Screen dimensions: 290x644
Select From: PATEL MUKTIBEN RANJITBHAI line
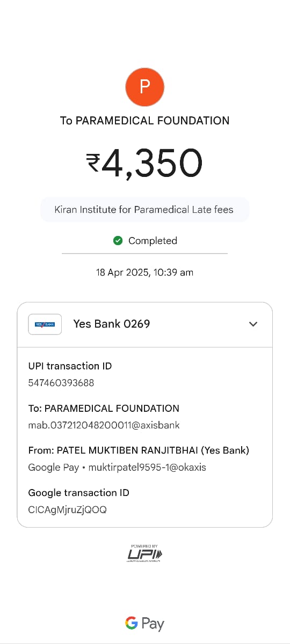coord(139,450)
